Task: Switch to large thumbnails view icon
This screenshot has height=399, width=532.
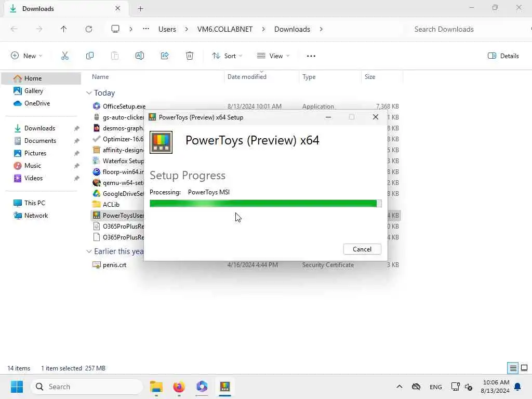Action: click(x=524, y=368)
